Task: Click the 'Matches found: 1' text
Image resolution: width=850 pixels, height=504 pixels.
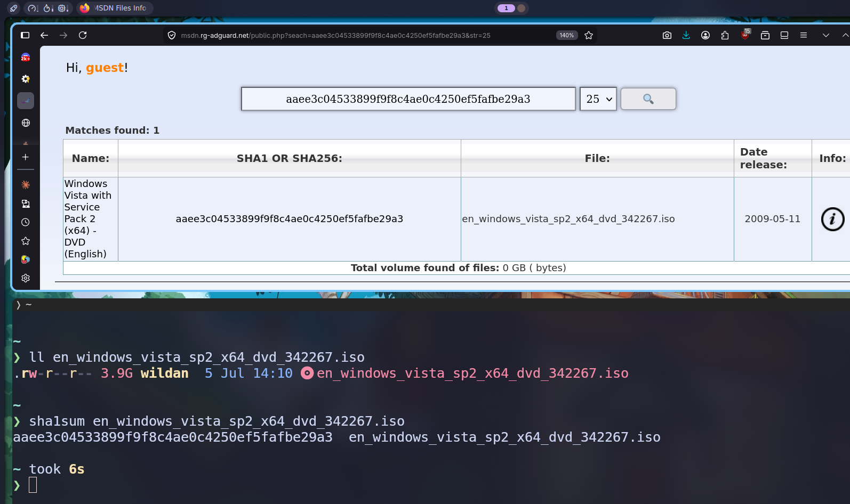Action: click(113, 131)
